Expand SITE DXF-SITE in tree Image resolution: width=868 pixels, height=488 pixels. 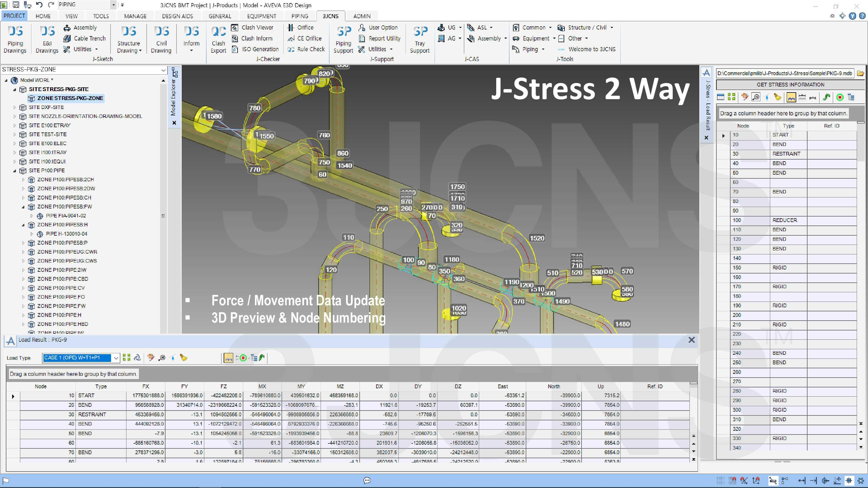(x=14, y=108)
